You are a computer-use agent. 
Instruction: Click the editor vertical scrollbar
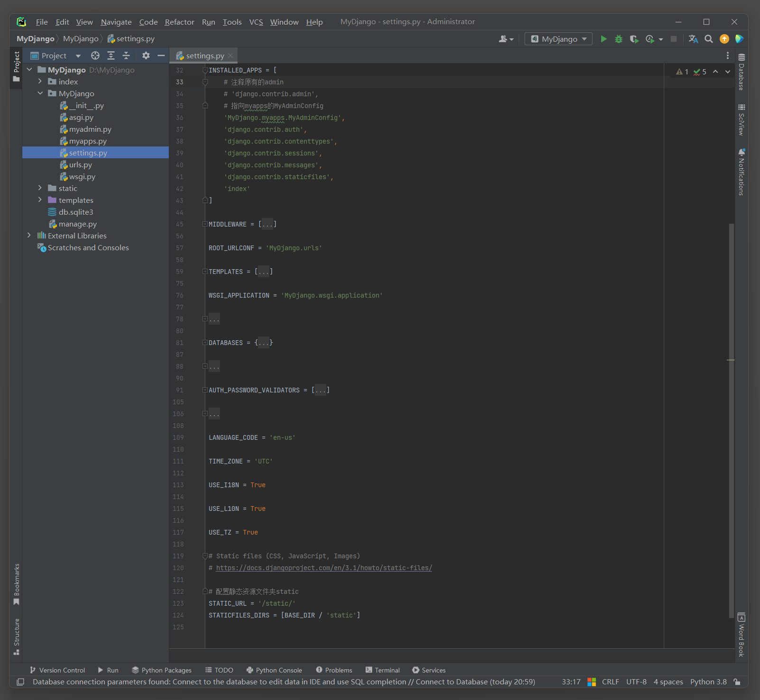731,420
